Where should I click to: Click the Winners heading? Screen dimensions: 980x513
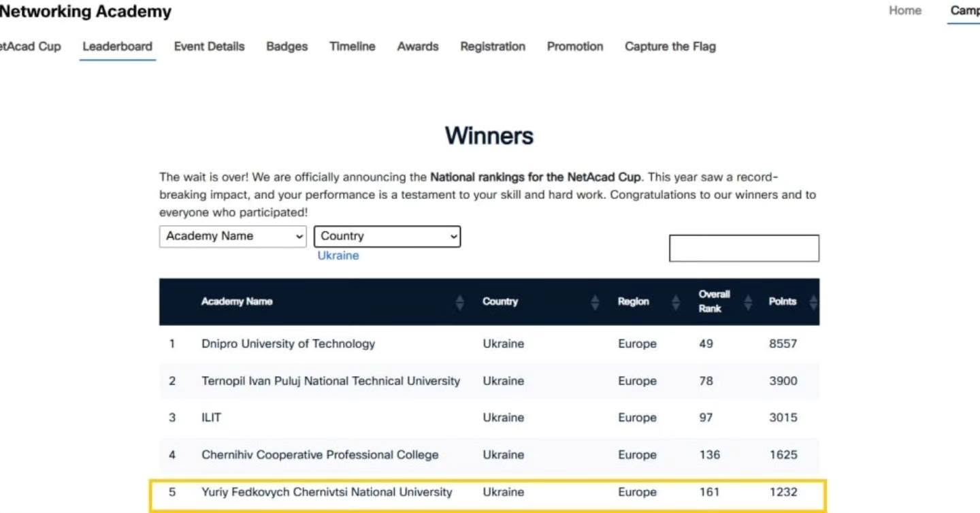coord(489,135)
